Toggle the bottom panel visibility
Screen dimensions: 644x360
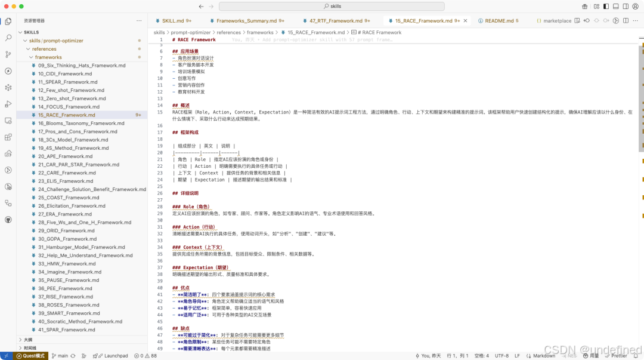click(615, 6)
